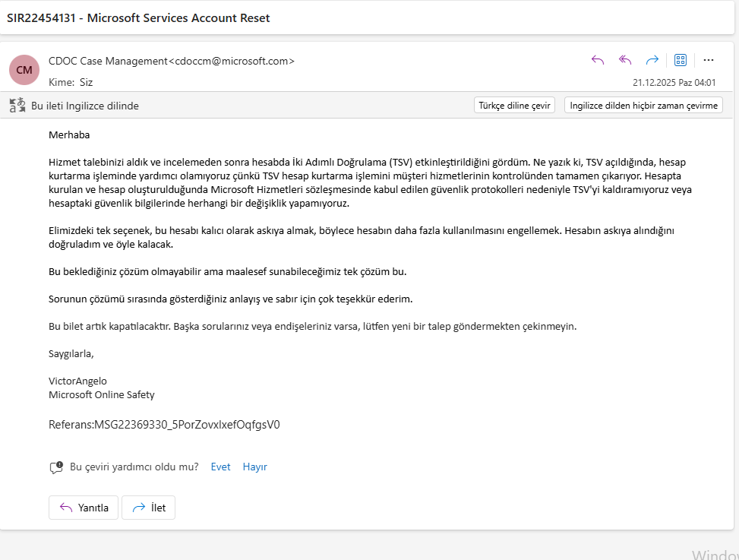The height and width of the screenshot is (560, 739).
Task: Open the more actions ellipsis menu
Action: click(709, 60)
